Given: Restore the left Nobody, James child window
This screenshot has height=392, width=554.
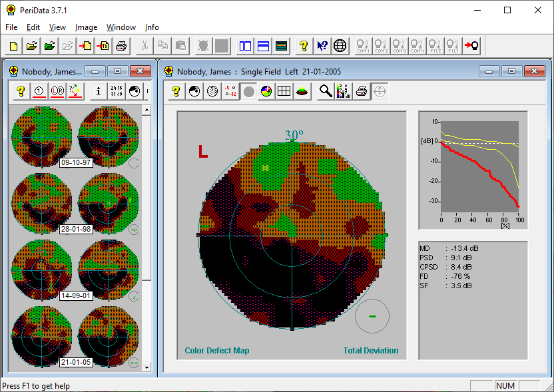Looking at the screenshot, I should pyautogui.click(x=118, y=71).
